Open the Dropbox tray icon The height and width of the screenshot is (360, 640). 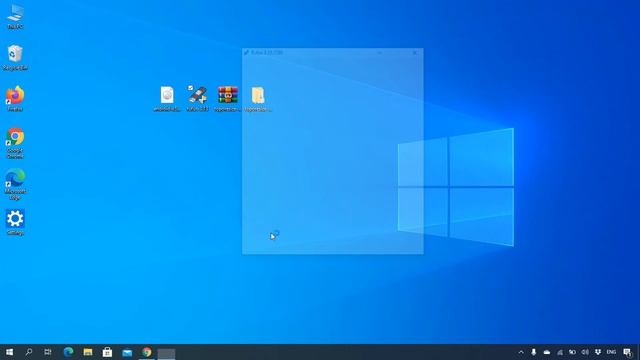click(598, 352)
